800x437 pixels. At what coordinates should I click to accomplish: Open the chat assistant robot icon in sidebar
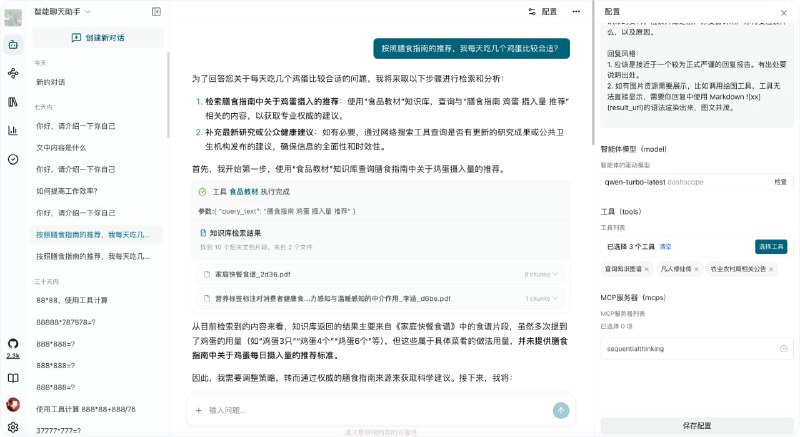(13, 44)
